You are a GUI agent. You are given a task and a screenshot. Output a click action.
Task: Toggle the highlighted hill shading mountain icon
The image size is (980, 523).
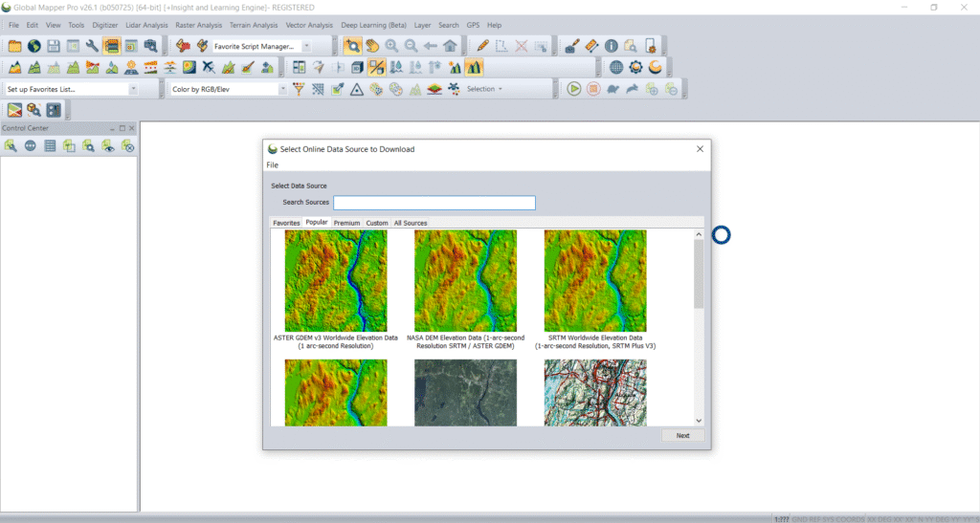pyautogui.click(x=474, y=67)
